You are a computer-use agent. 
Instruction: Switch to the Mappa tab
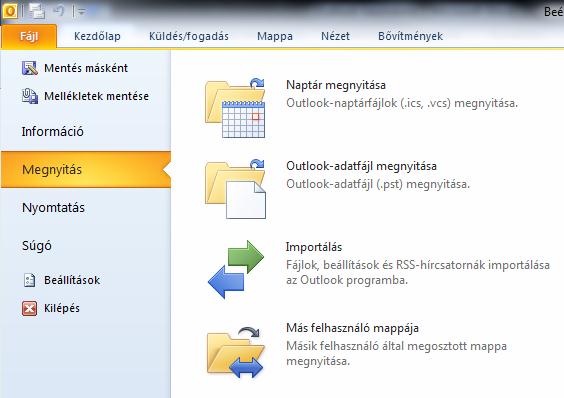(275, 36)
